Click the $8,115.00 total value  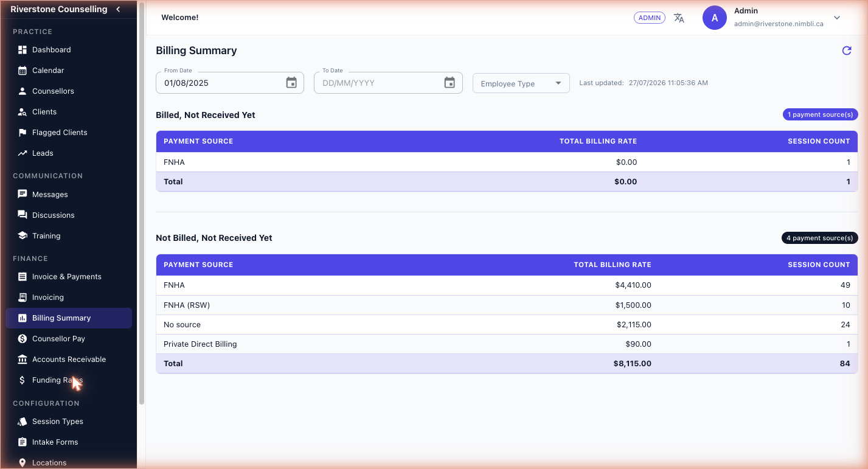(x=633, y=363)
